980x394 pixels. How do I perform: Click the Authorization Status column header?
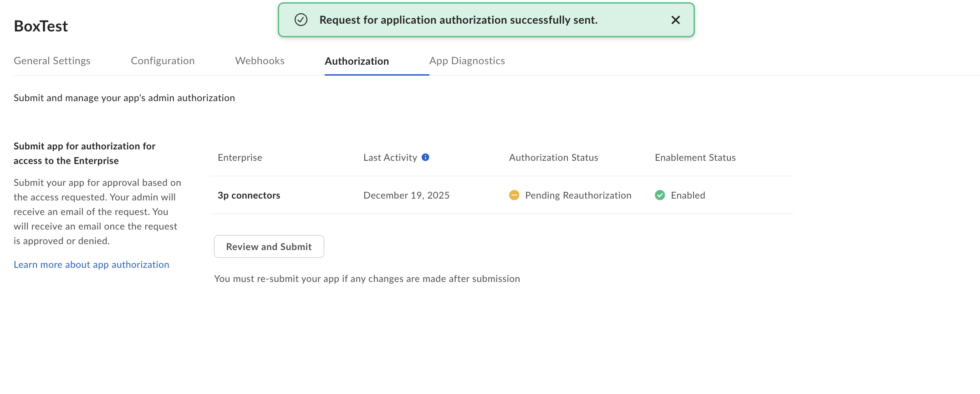click(553, 158)
